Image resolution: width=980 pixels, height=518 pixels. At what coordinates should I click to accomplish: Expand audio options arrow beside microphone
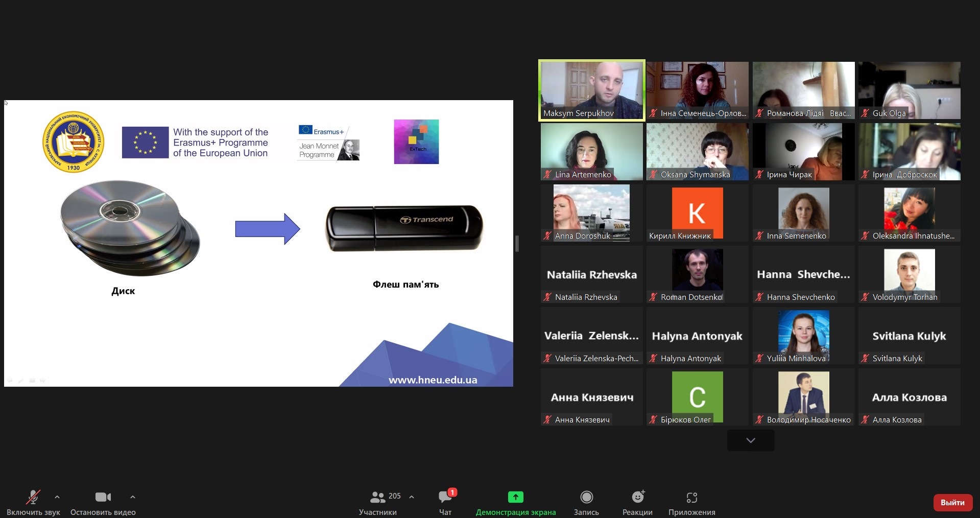click(x=57, y=497)
